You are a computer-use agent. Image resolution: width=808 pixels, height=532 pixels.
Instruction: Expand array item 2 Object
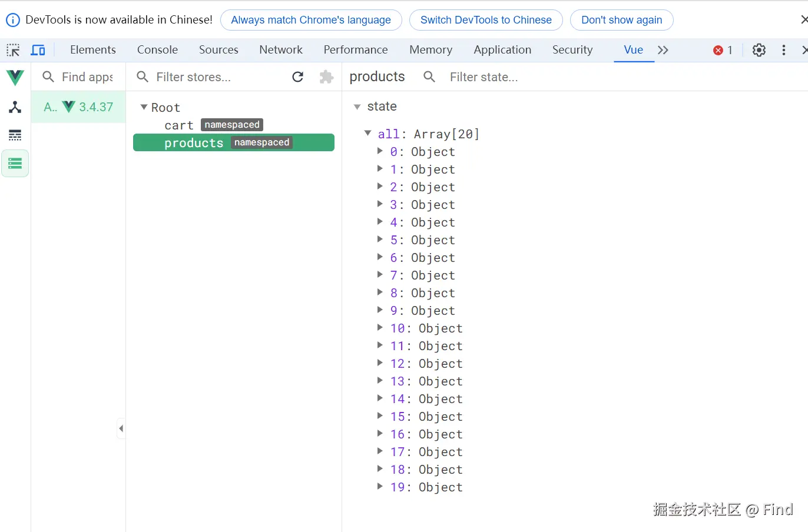click(x=380, y=187)
